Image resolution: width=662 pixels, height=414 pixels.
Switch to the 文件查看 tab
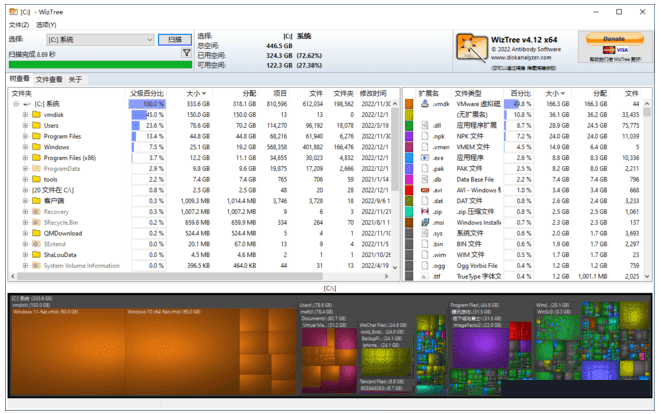point(49,78)
